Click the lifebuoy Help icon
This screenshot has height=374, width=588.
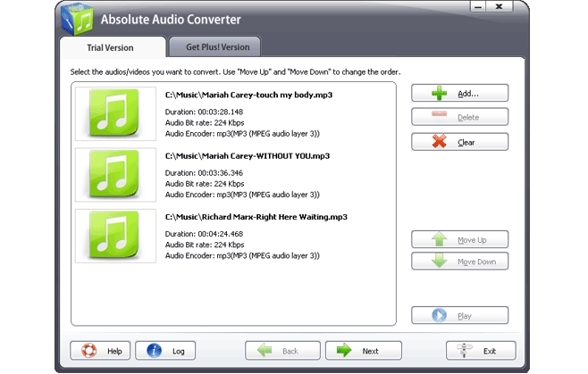pyautogui.click(x=89, y=351)
